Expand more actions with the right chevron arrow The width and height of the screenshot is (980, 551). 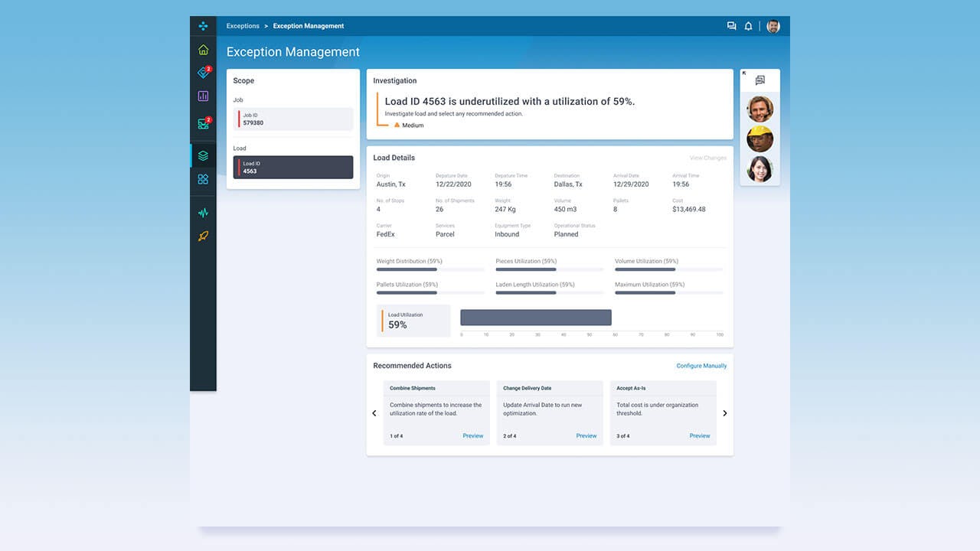[x=724, y=412]
